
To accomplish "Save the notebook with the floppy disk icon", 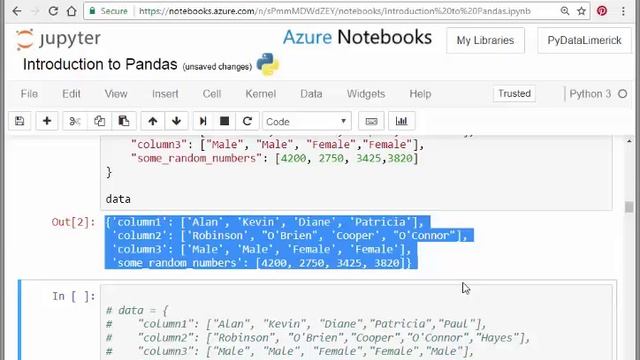I will [20, 121].
